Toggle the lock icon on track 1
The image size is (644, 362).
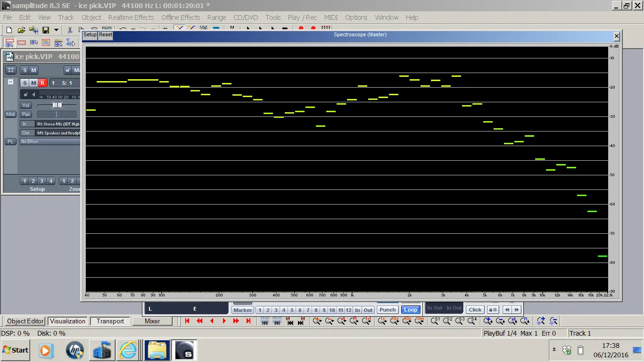[26, 95]
